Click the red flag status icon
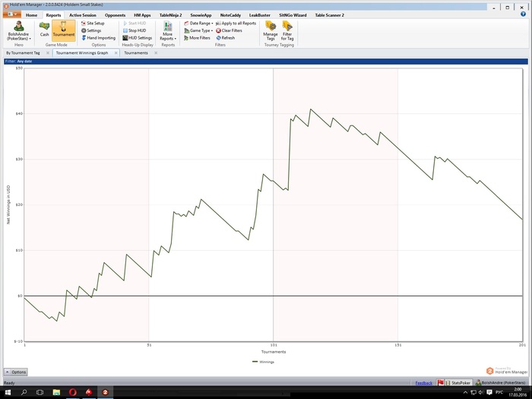532x399 pixels. click(x=440, y=383)
